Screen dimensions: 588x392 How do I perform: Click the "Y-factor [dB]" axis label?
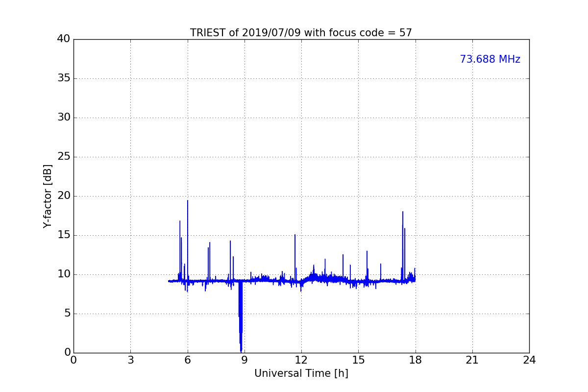point(48,196)
